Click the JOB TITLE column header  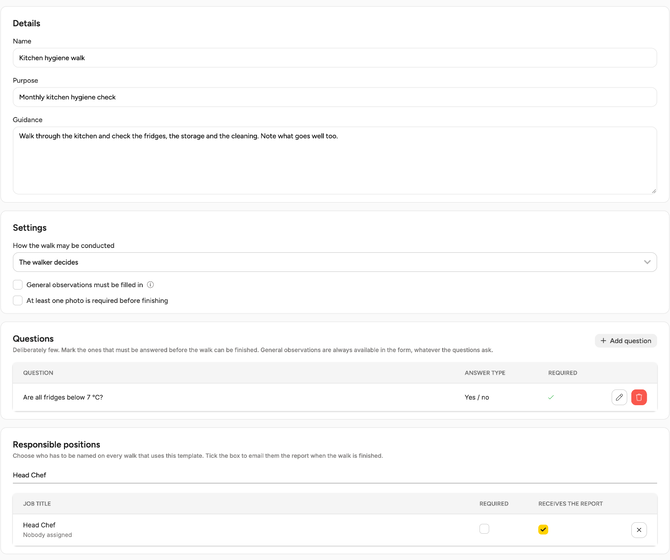coord(37,504)
